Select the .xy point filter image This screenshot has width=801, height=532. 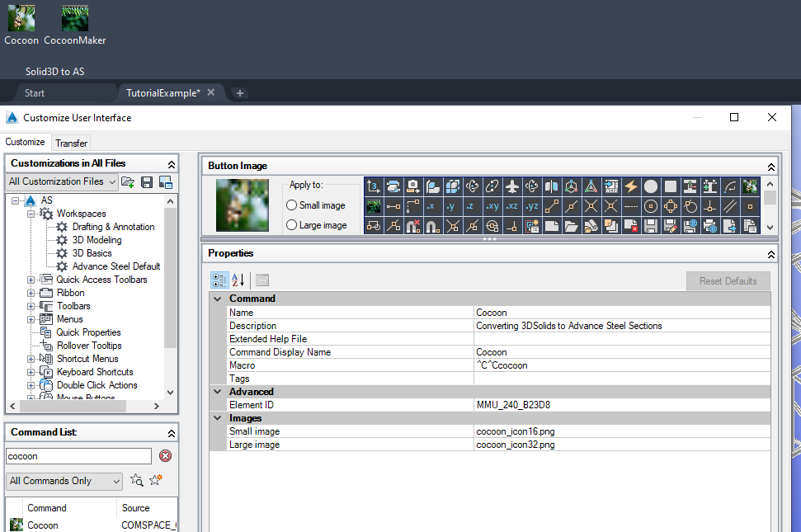pos(492,206)
